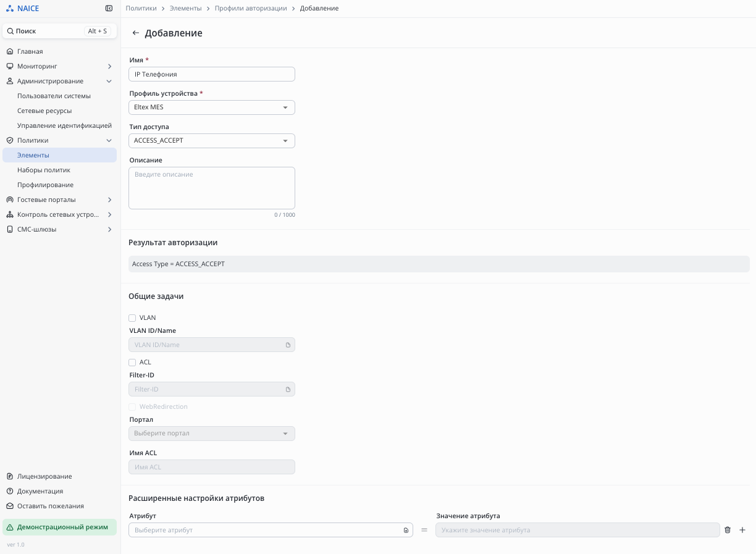The width and height of the screenshot is (756, 554).
Task: Click into the Описание text area
Action: click(x=211, y=188)
